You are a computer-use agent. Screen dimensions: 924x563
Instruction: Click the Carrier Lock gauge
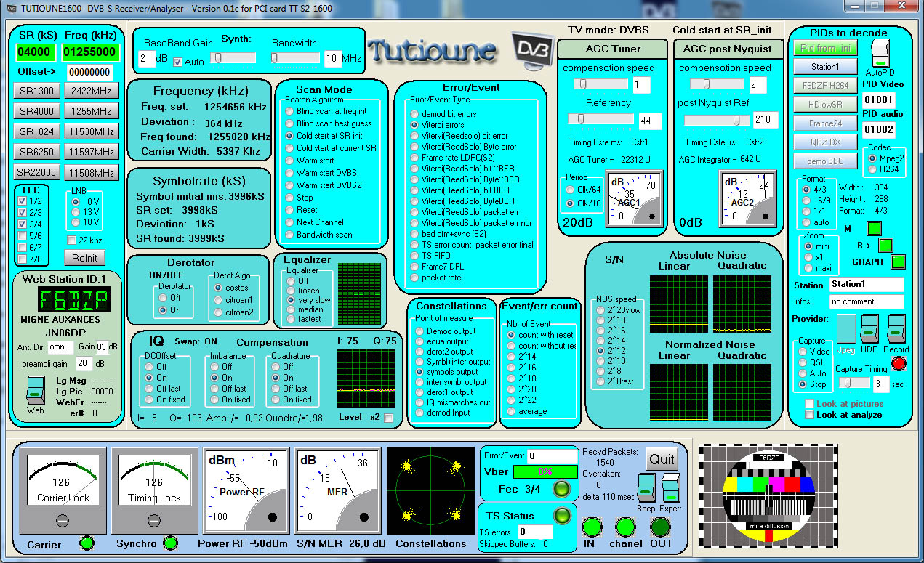pyautogui.click(x=63, y=493)
